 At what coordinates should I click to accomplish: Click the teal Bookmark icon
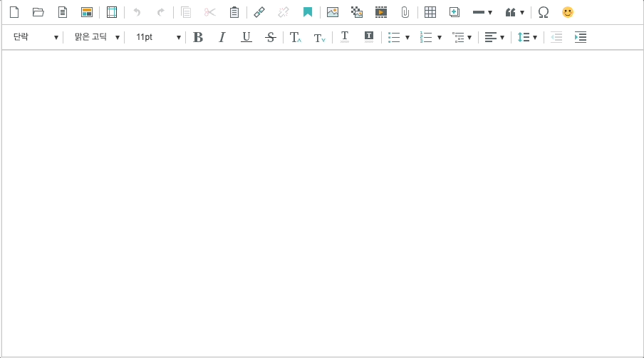point(308,12)
